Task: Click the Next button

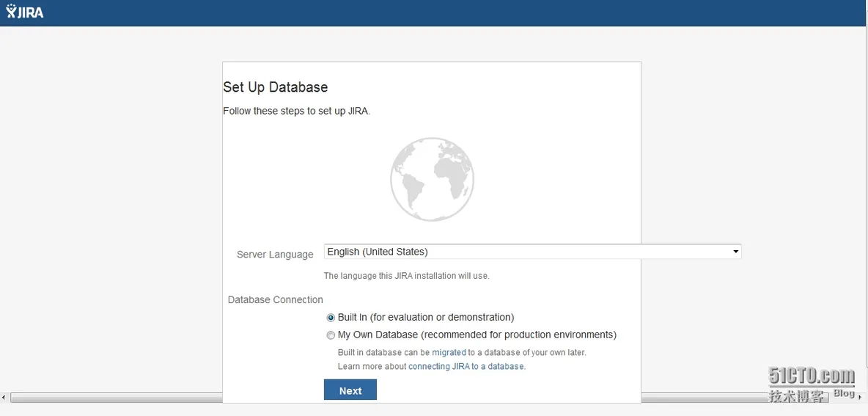Action: 350,390
